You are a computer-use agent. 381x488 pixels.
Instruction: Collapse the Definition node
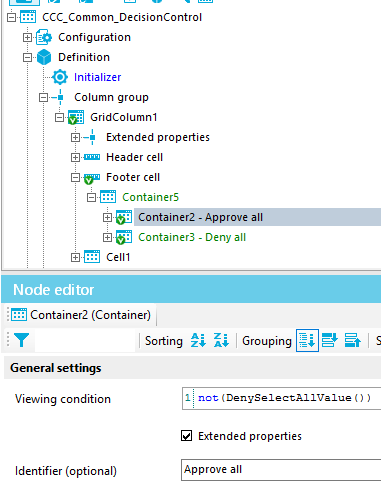coord(27,57)
